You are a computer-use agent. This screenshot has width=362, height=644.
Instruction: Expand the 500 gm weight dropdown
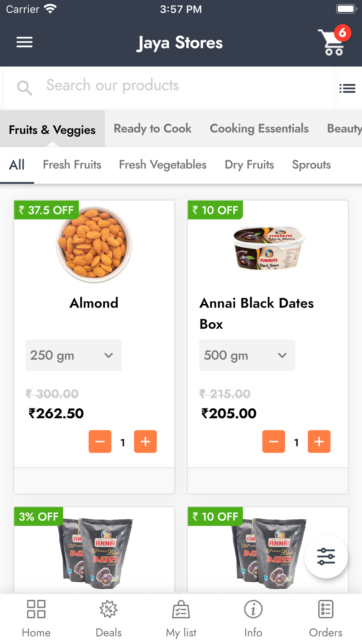247,355
